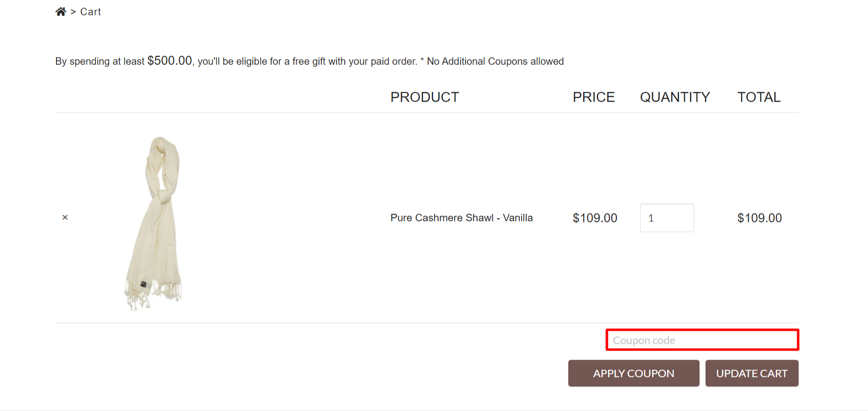Screen dimensions: 868x411
Task: Click the house icon to return home
Action: coord(61,11)
